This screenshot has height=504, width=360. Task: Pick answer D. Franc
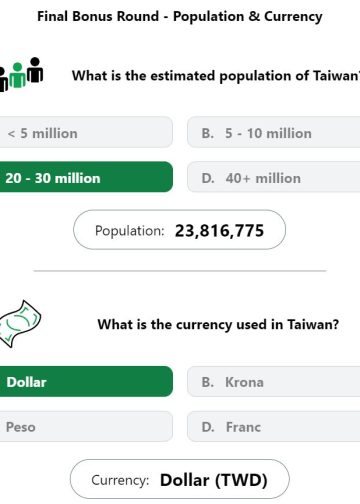coord(274,426)
